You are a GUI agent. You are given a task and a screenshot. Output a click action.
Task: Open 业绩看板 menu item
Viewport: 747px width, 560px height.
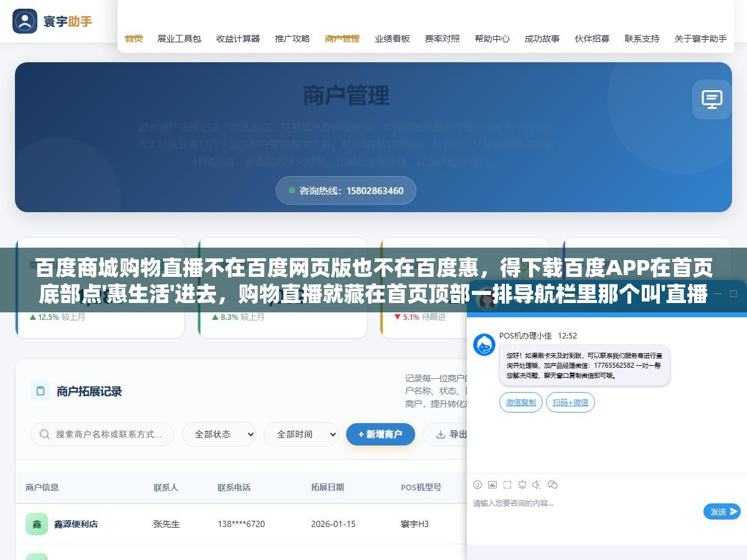(392, 39)
